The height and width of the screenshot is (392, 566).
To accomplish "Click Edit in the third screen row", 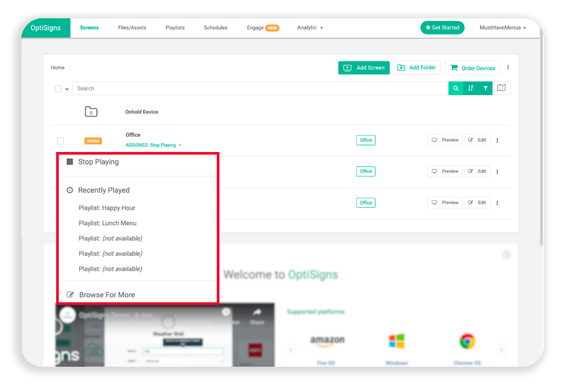I will tap(477, 203).
